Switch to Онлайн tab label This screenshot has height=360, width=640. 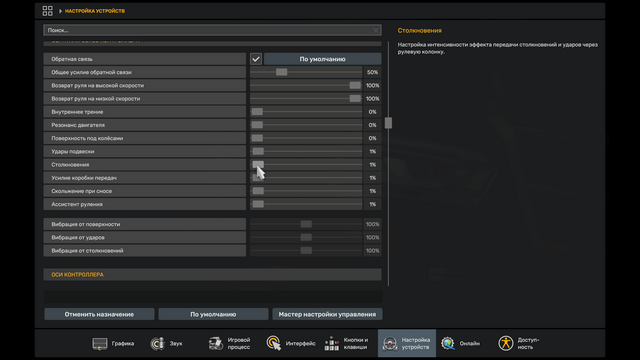(470, 344)
